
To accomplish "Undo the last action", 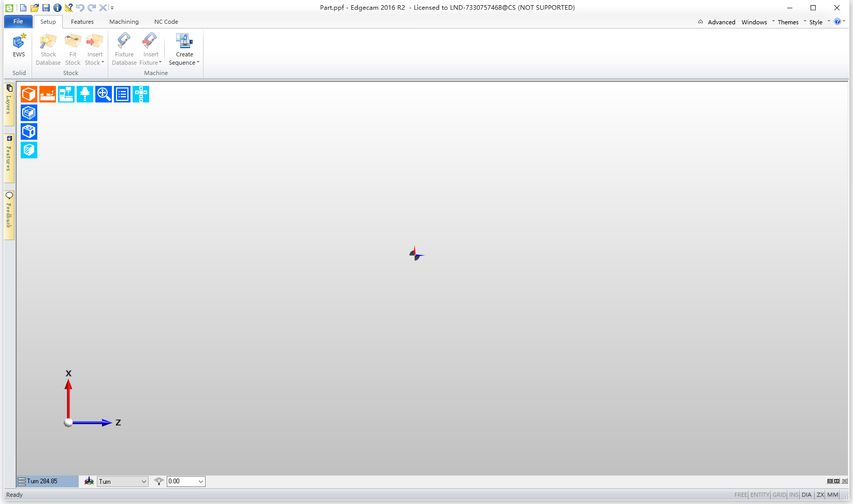I will click(80, 8).
